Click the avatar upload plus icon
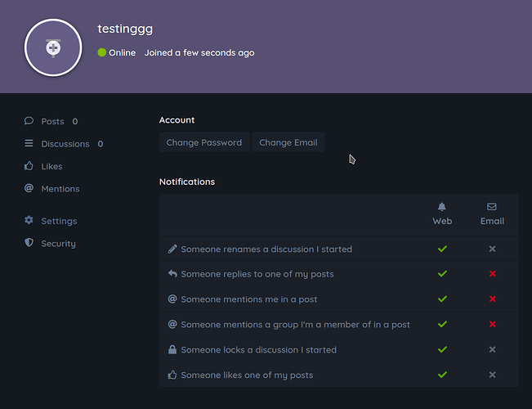 click(53, 48)
